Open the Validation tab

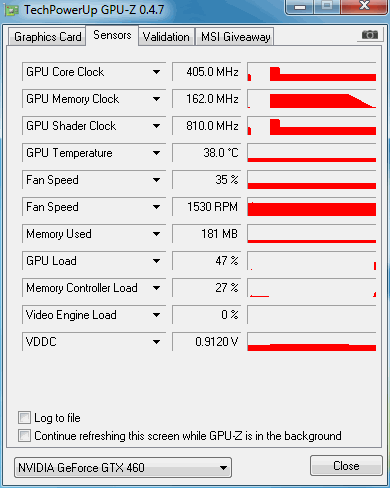point(166,37)
